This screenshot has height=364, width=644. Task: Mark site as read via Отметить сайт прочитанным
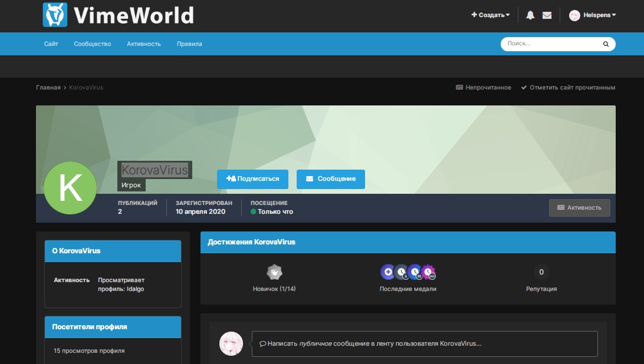point(568,88)
